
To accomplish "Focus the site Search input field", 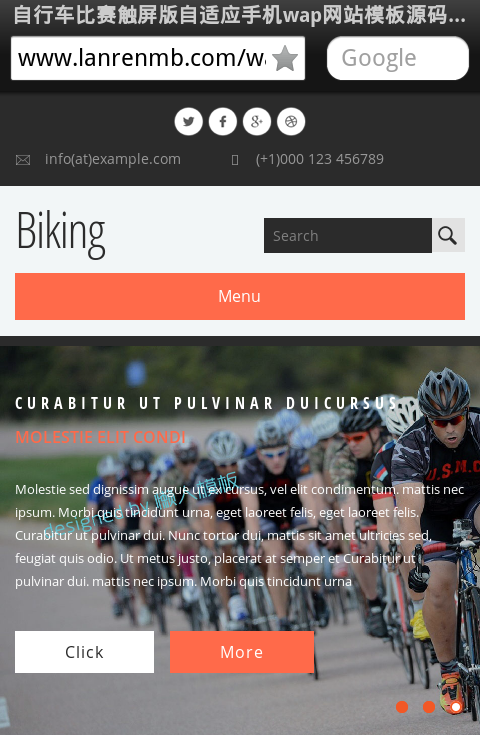I will [x=348, y=235].
